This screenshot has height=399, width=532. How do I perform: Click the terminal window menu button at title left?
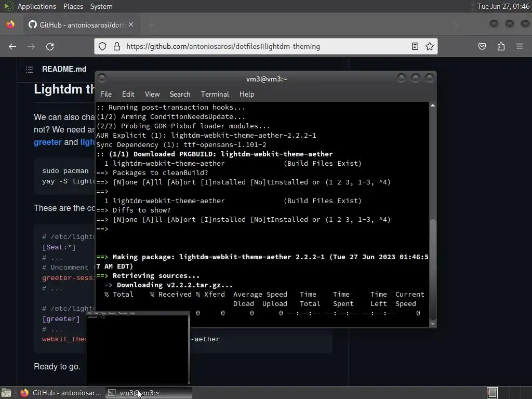click(x=101, y=78)
